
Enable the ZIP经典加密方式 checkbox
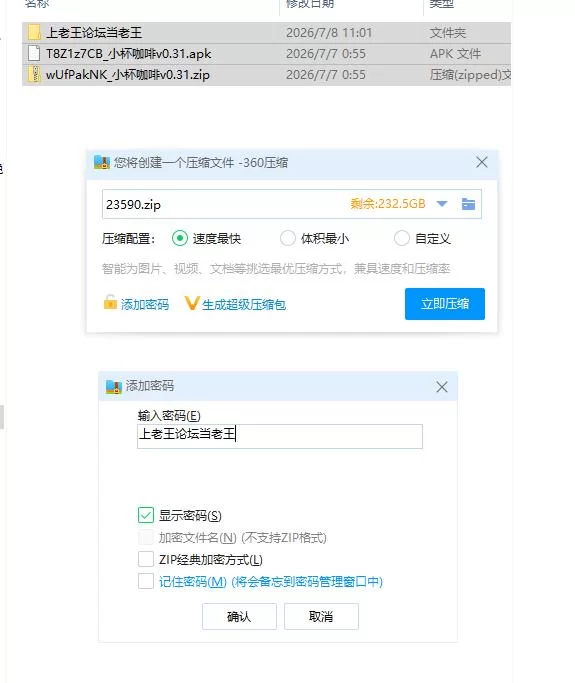tap(146, 559)
